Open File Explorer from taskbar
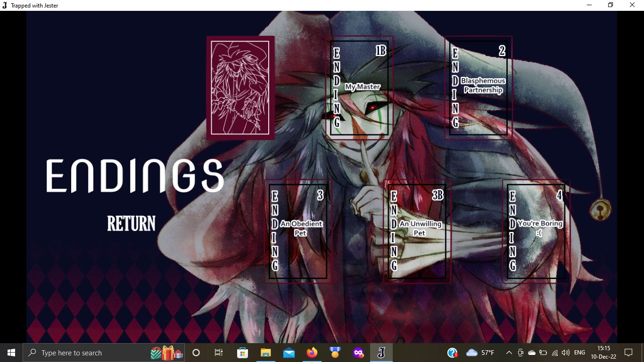The image size is (644, 362). pyautogui.click(x=265, y=353)
